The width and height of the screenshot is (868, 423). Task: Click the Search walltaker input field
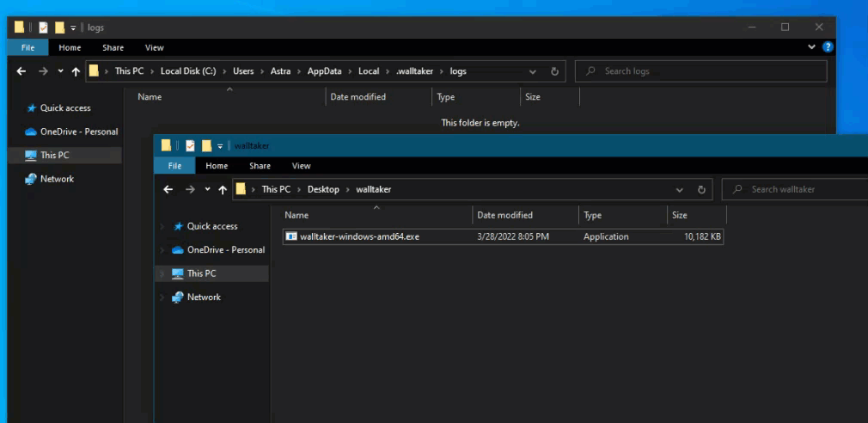796,189
